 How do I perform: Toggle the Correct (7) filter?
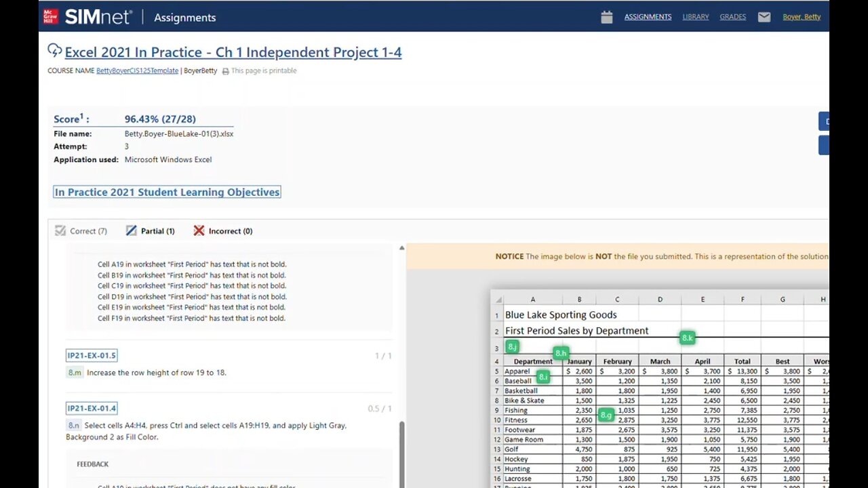[x=81, y=231]
